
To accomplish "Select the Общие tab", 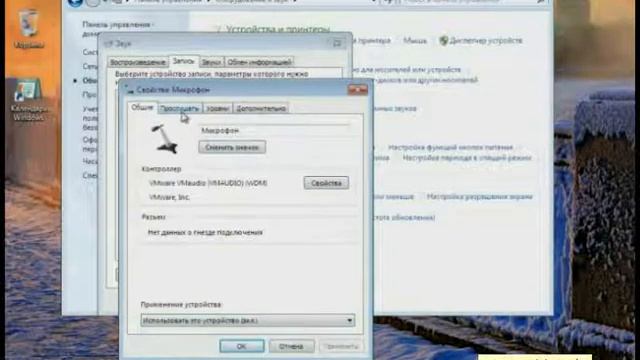I will tap(142, 107).
